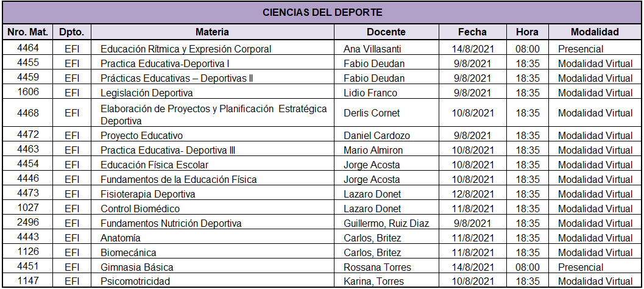Select the Psicomotricidad cell
The height and width of the screenshot is (289, 644).
tap(213, 282)
